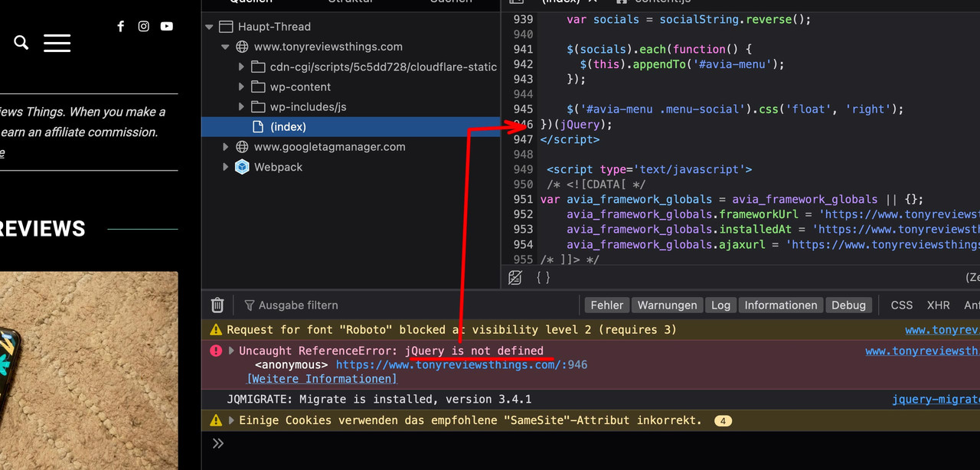Expand the www.googletagmanager.com node

(225, 147)
